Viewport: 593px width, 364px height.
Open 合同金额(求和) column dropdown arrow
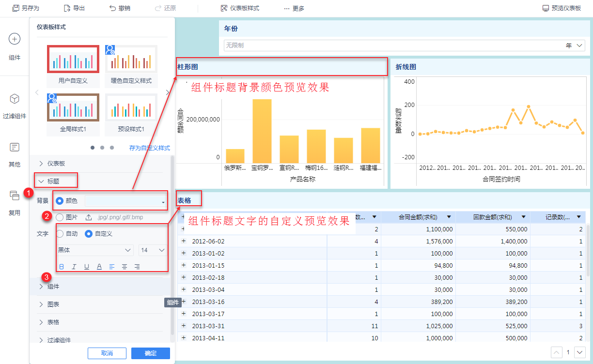pos(449,217)
